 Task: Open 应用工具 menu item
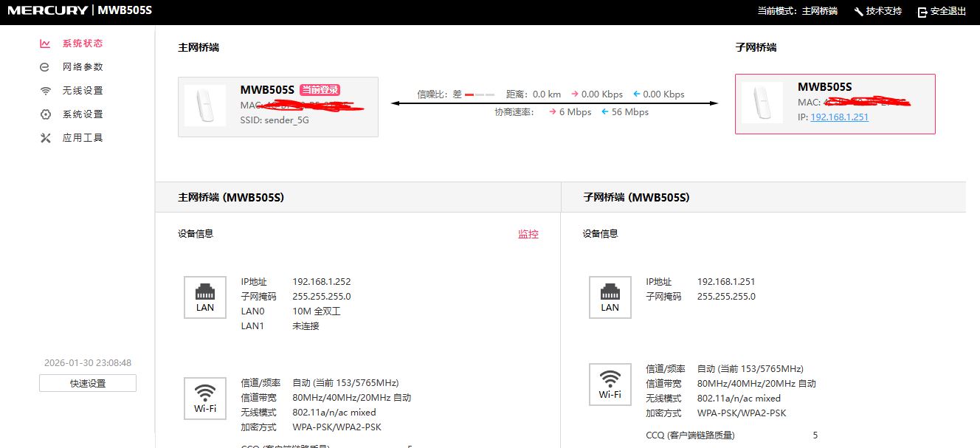click(x=83, y=138)
